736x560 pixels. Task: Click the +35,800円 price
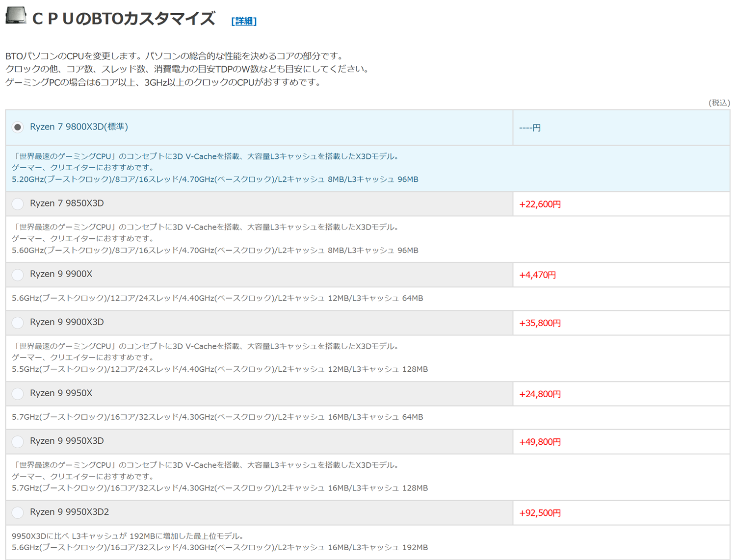pos(540,323)
